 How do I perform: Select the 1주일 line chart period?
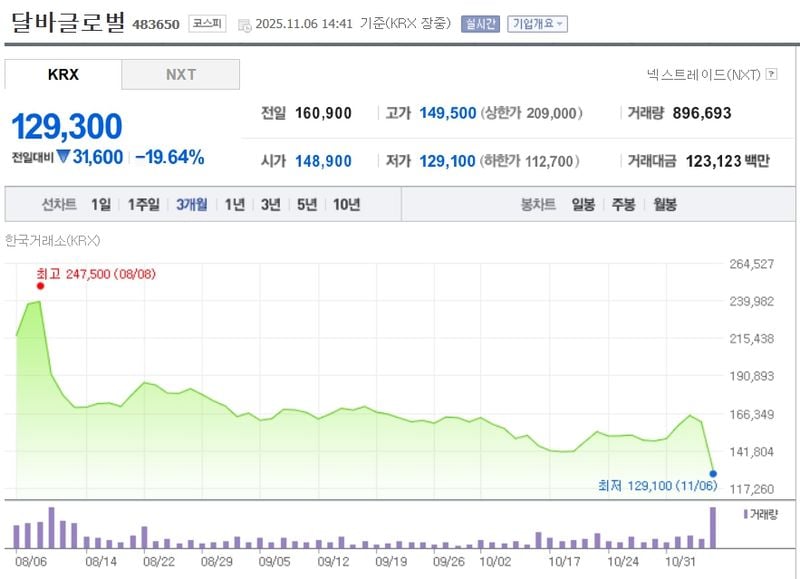tap(143, 204)
